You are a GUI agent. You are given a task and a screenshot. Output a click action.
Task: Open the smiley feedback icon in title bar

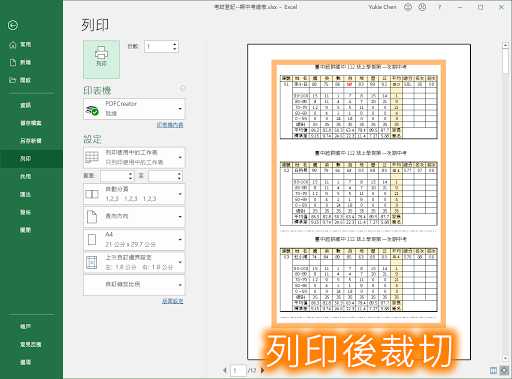408,7
